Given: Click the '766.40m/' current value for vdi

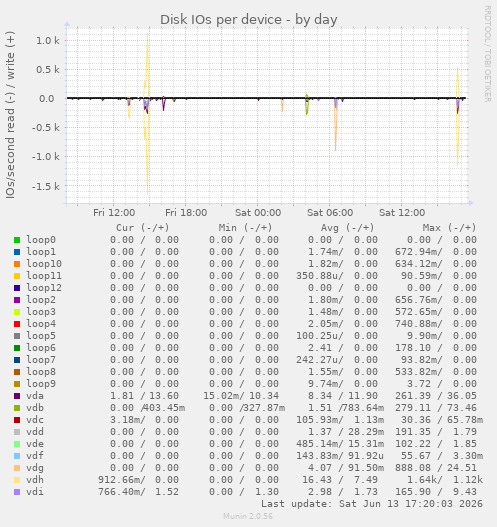Looking at the screenshot, I should tap(122, 492).
